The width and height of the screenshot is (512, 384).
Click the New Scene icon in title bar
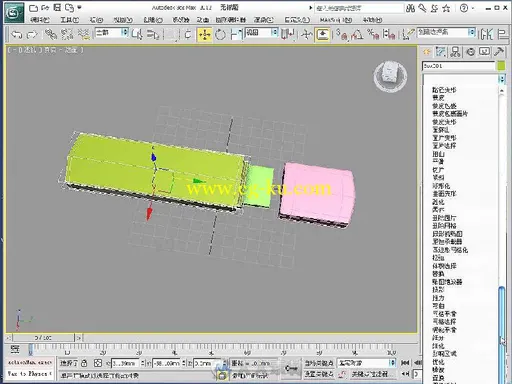click(33, 8)
